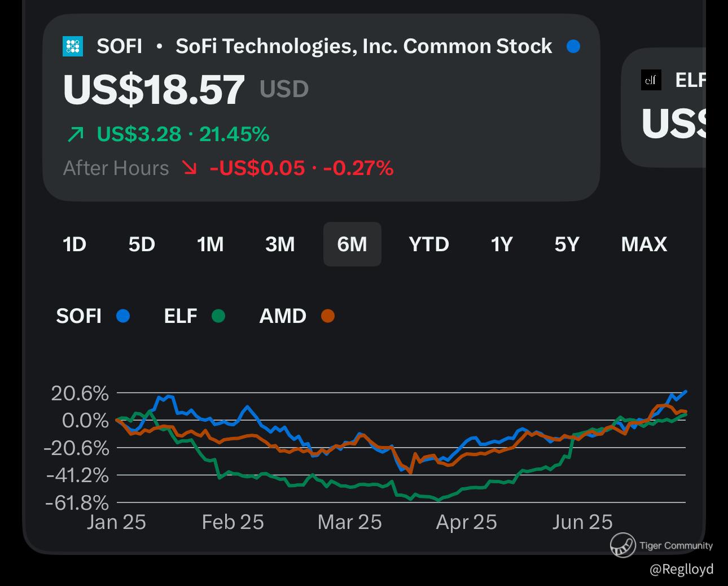
Task: Toggle the SOFI blue legend dot
Action: [x=123, y=316]
